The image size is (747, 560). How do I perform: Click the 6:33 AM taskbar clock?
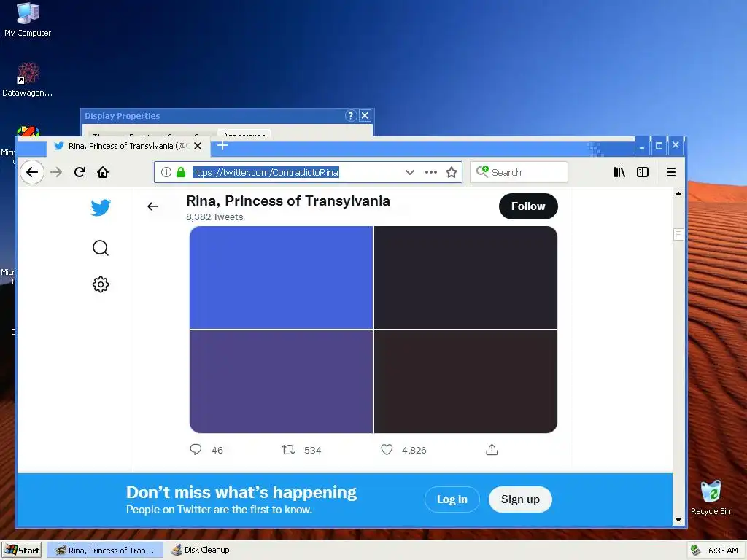tap(723, 551)
